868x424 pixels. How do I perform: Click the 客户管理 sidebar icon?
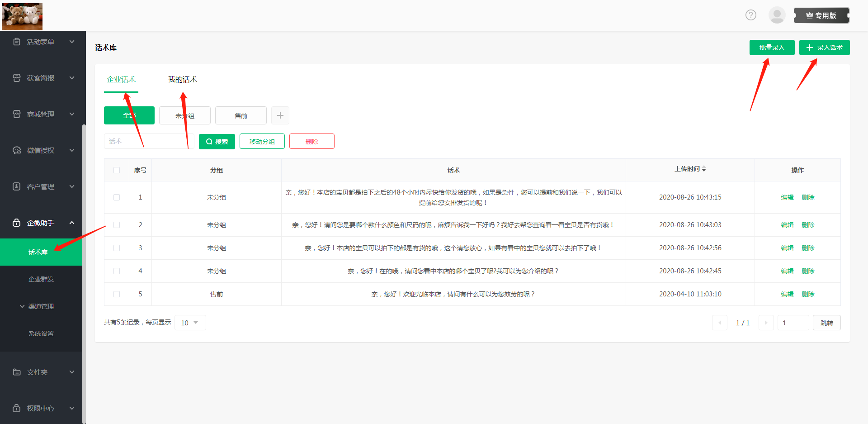tap(17, 186)
